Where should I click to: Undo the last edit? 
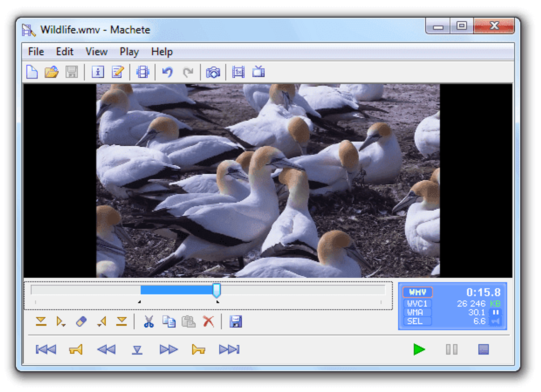(167, 72)
